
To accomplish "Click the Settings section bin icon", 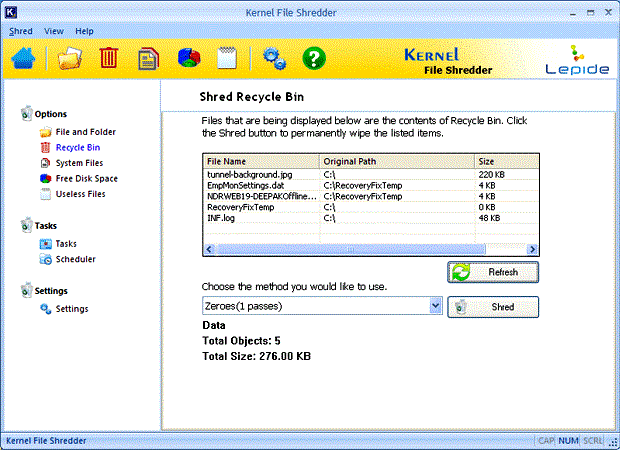I will click(26, 290).
